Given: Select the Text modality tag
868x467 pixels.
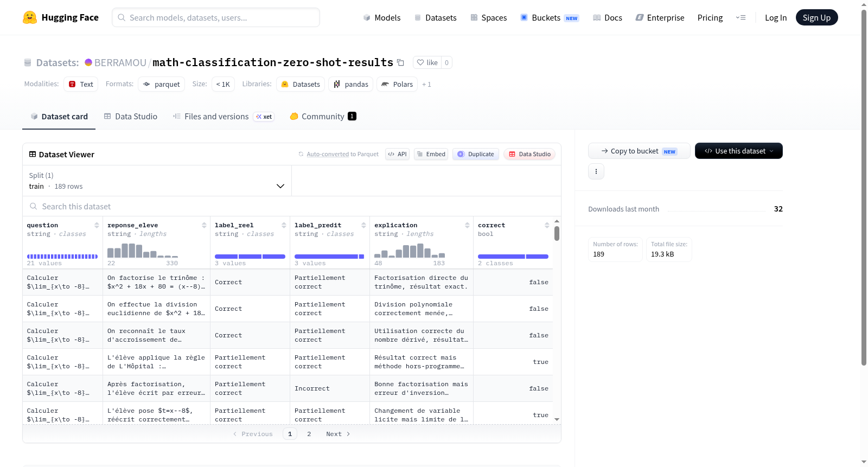Looking at the screenshot, I should point(81,84).
